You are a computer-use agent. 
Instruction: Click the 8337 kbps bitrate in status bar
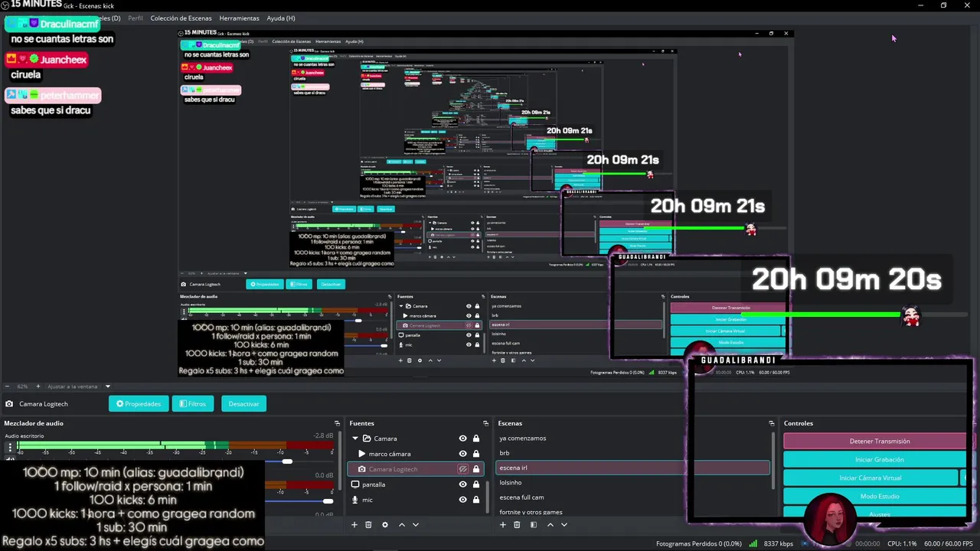coord(778,543)
